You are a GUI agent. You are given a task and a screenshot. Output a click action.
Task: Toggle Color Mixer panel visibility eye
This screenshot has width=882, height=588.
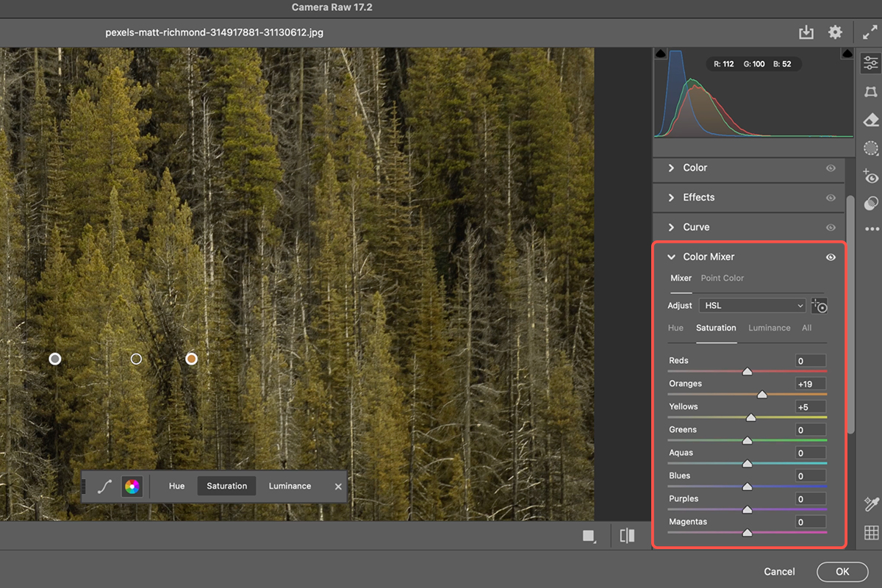pyautogui.click(x=831, y=257)
